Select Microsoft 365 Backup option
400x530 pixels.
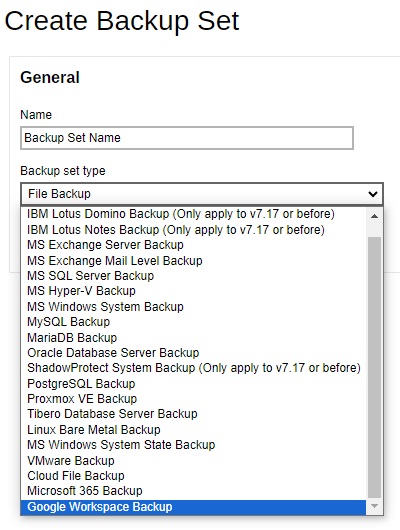click(x=193, y=491)
